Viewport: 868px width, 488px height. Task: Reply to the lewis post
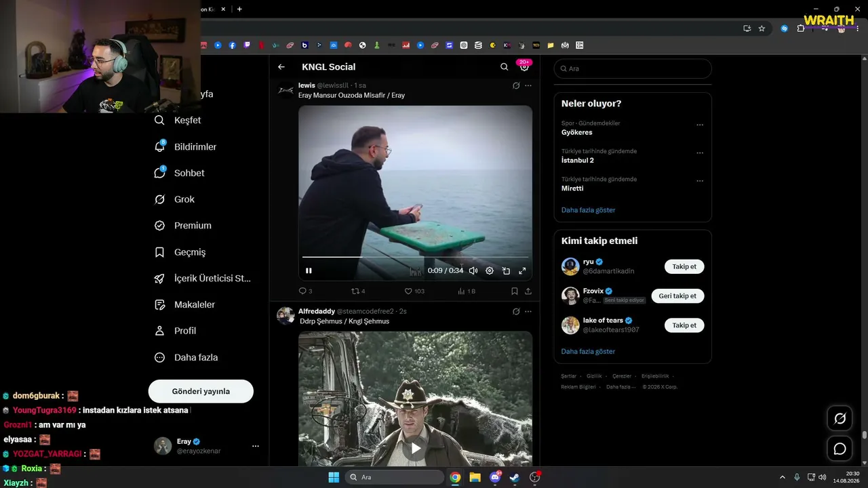point(305,291)
